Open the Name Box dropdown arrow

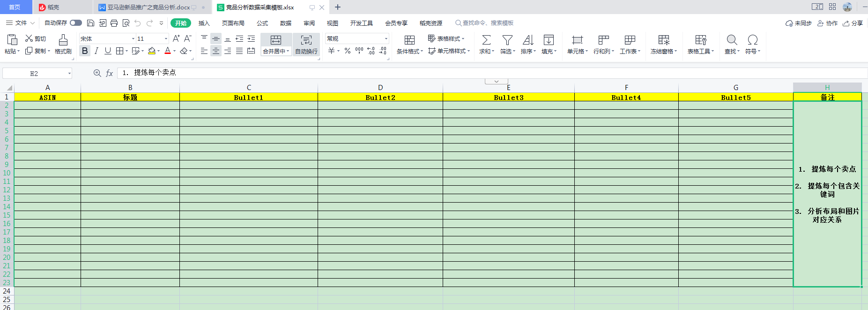[69, 73]
